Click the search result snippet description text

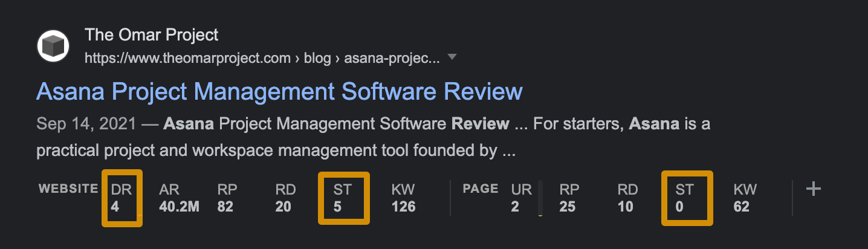tap(363, 138)
